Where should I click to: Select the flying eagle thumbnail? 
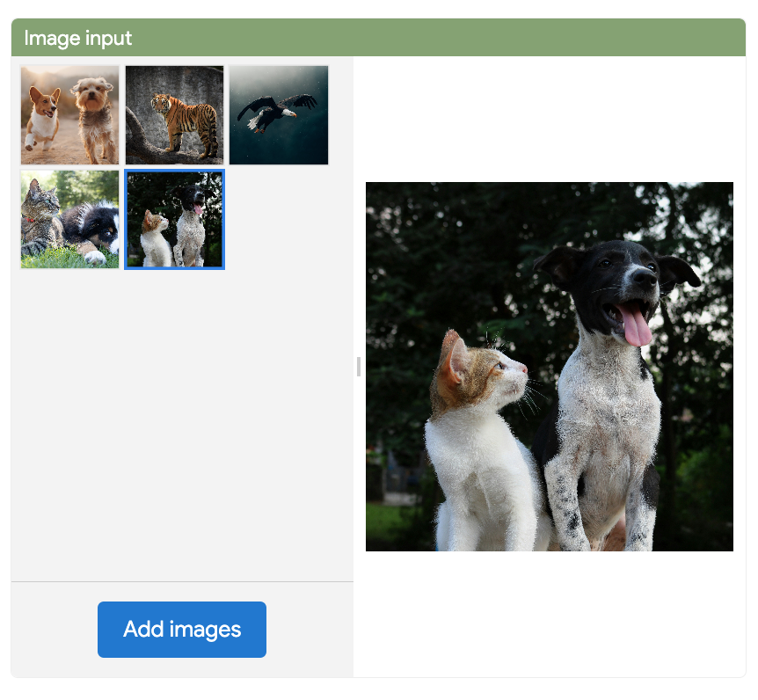pyautogui.click(x=279, y=115)
